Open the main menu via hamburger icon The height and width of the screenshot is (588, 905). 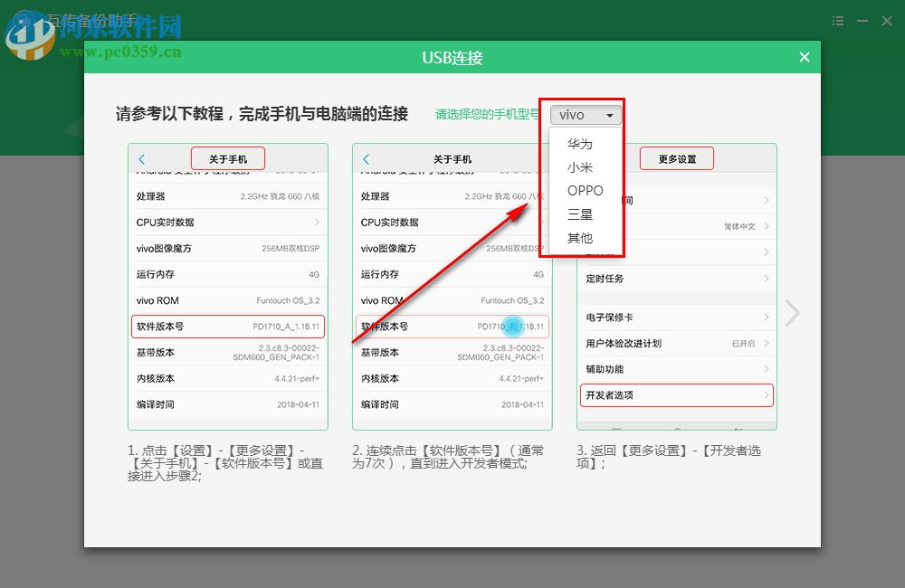(837, 20)
